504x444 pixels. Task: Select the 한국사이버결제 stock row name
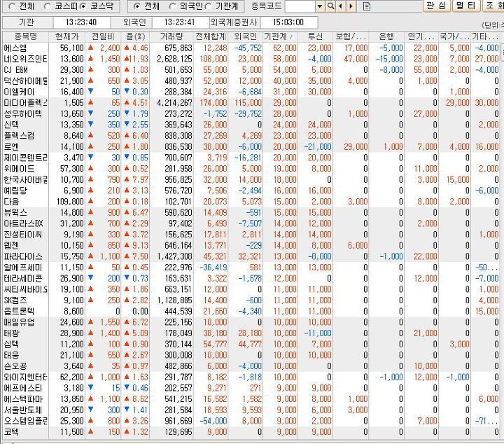click(x=25, y=180)
